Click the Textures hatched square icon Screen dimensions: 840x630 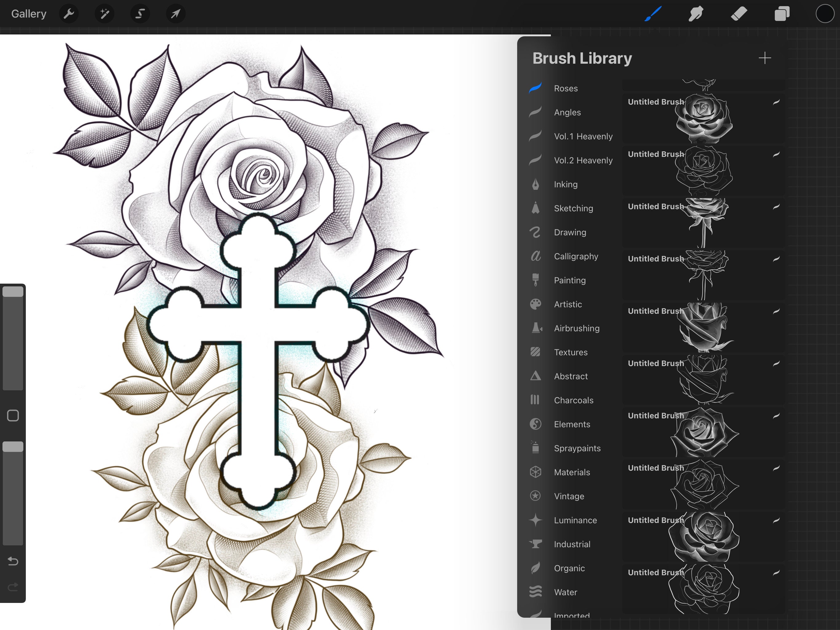click(535, 352)
